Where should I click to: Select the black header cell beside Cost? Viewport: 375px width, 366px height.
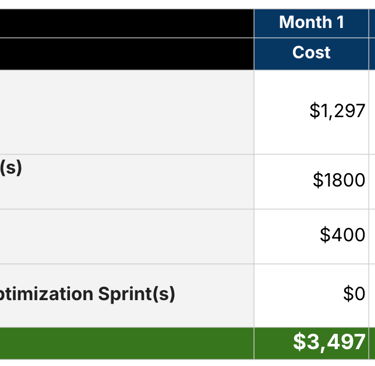[x=127, y=53]
